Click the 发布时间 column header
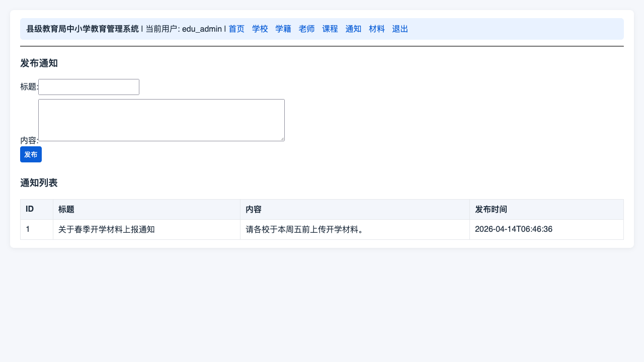 (546, 210)
